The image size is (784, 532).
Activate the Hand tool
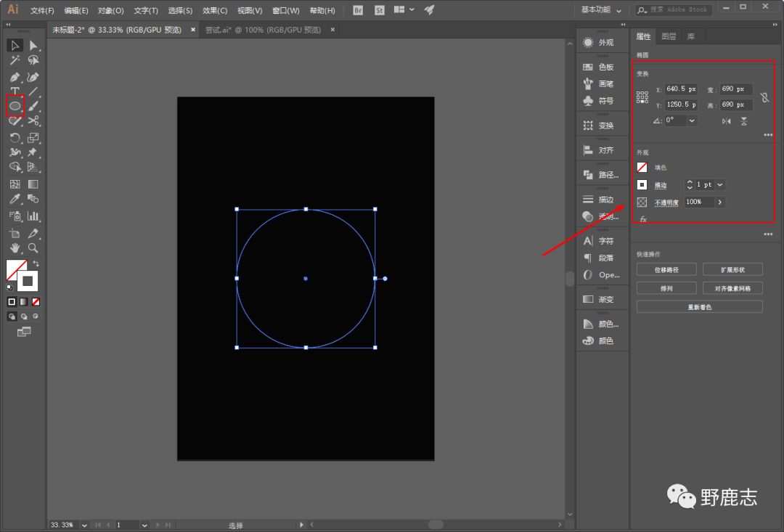point(15,248)
